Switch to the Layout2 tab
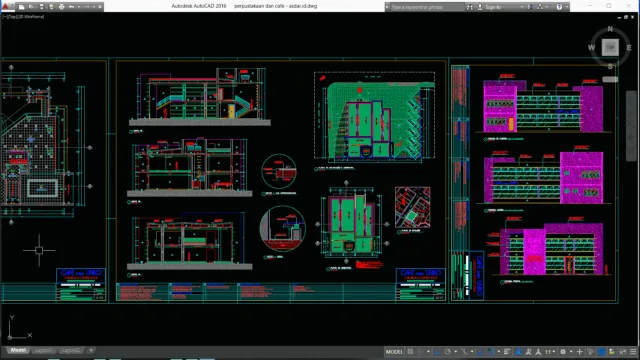Screen dimensions: 640x360 tap(70, 351)
